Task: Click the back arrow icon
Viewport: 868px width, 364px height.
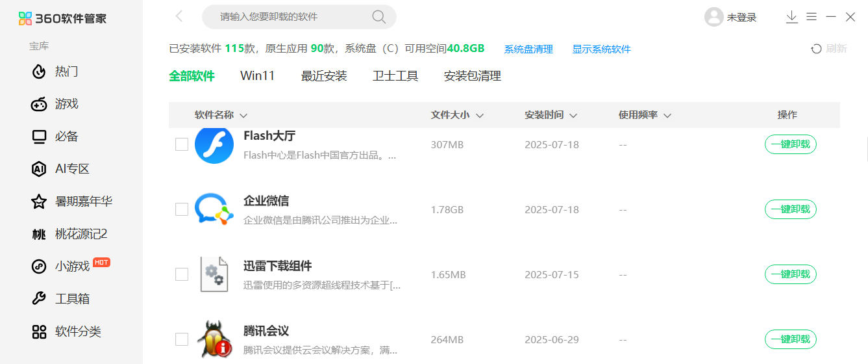Action: (x=180, y=17)
